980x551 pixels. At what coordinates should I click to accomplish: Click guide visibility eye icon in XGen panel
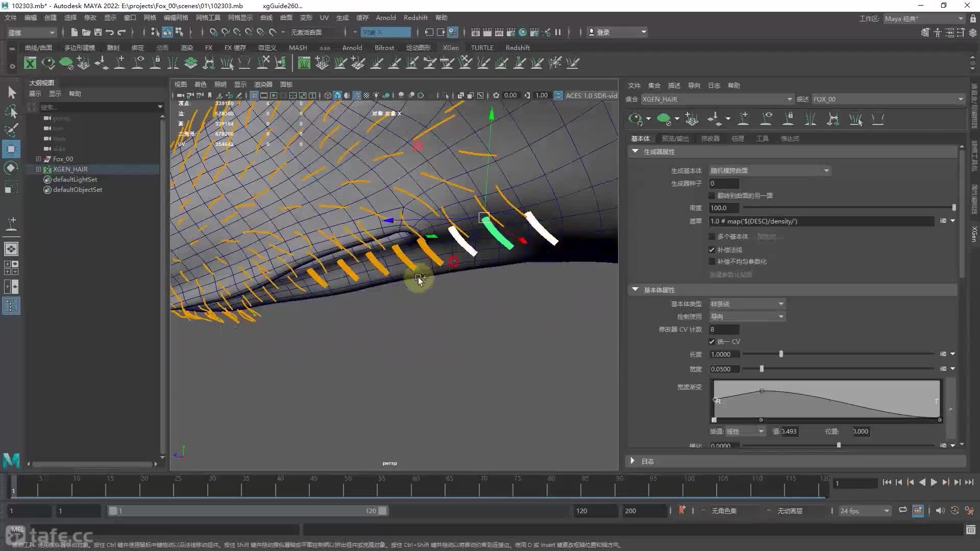(766, 119)
